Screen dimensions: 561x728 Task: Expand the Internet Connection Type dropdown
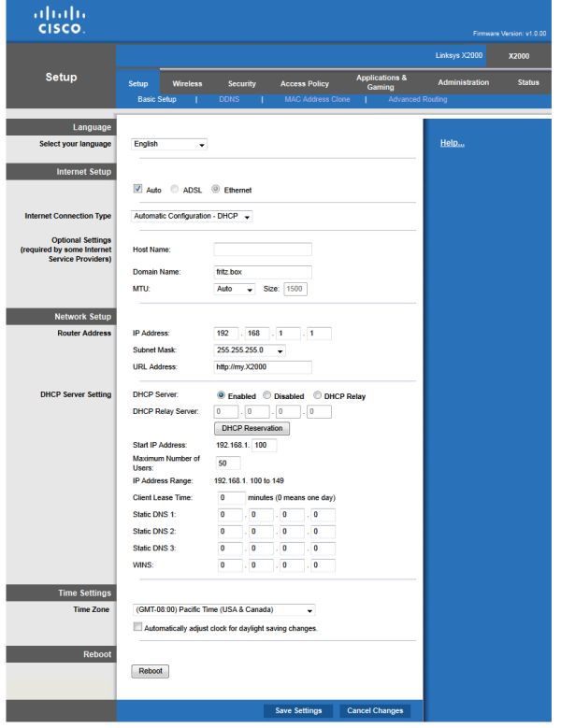click(x=193, y=217)
